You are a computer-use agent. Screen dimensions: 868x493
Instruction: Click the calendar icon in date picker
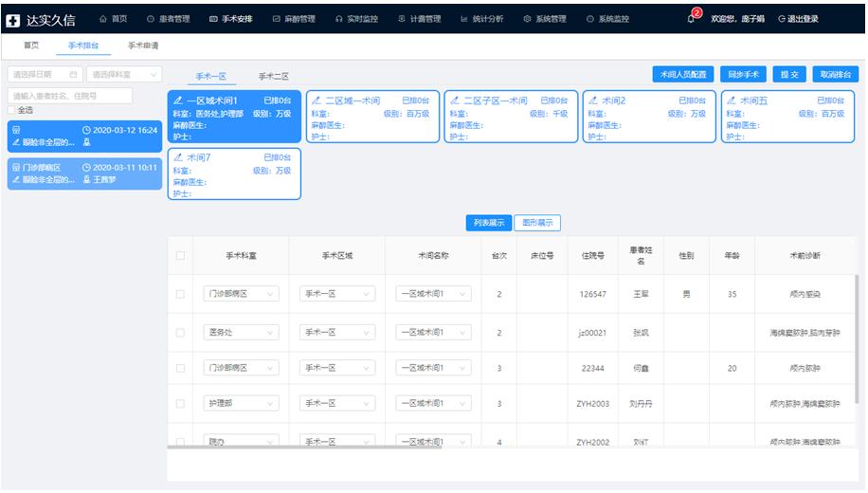click(73, 74)
